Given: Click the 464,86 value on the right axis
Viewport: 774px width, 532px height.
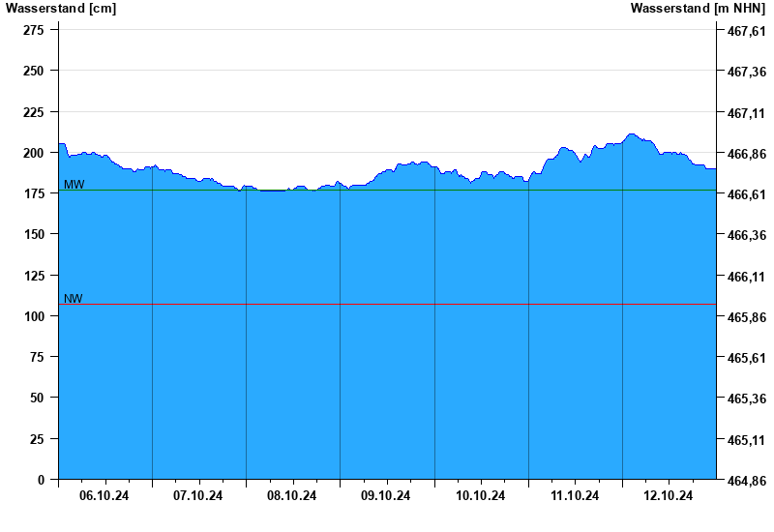Looking at the screenshot, I should click(746, 481).
